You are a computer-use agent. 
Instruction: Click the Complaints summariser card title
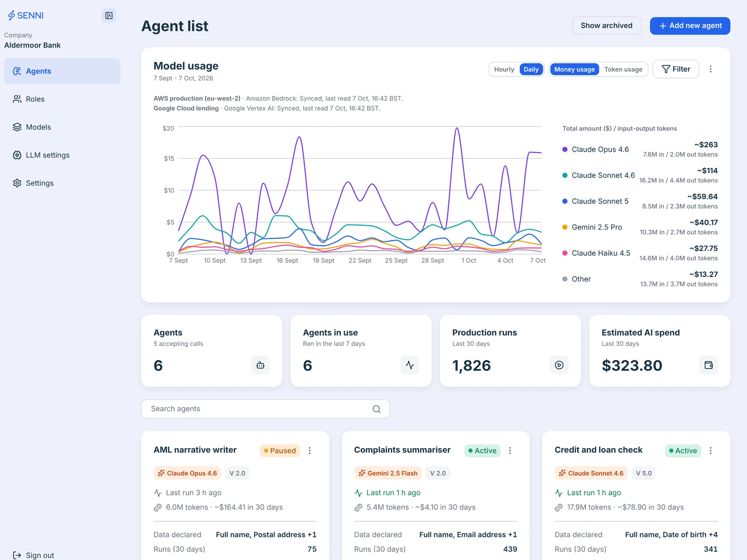pyautogui.click(x=402, y=450)
